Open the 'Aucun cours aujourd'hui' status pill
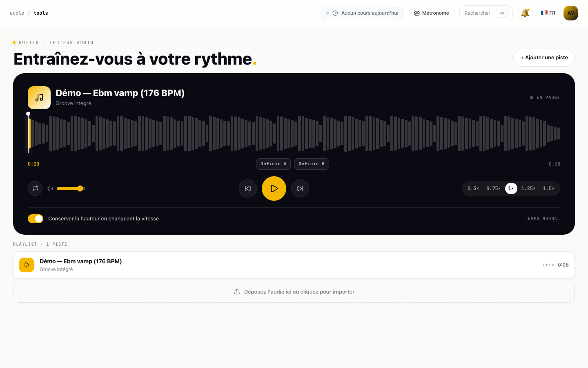The image size is (588, 368). (x=362, y=13)
